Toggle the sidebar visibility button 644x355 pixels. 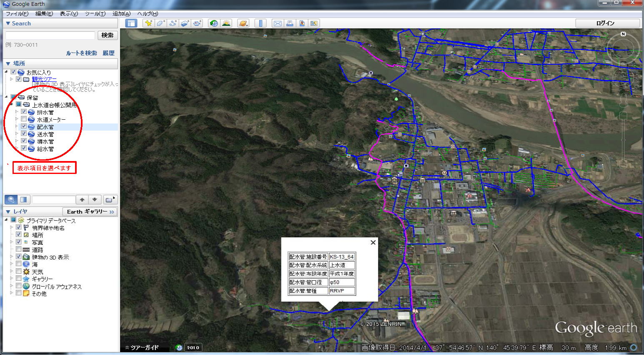pyautogui.click(x=131, y=23)
